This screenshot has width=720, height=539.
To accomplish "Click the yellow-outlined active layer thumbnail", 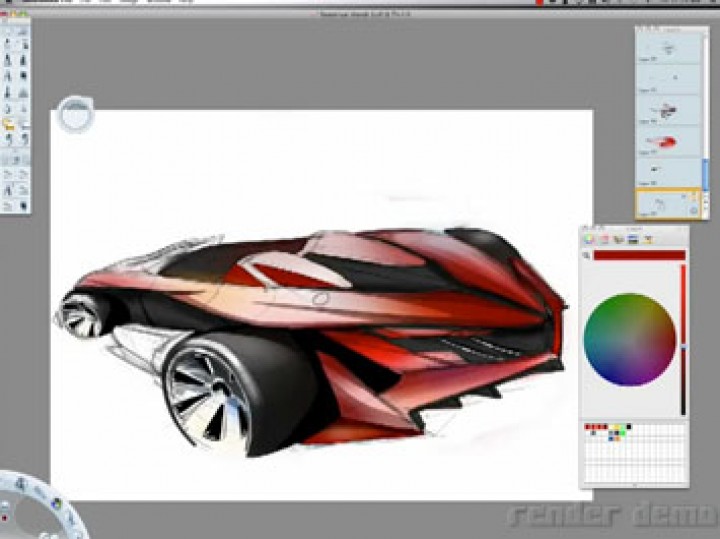I will pos(668,203).
